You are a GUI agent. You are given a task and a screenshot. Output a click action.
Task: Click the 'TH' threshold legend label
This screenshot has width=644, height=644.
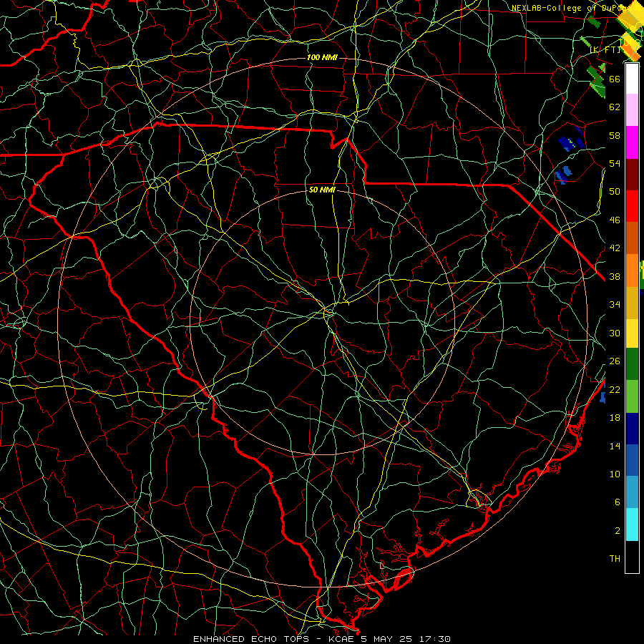tap(615, 558)
